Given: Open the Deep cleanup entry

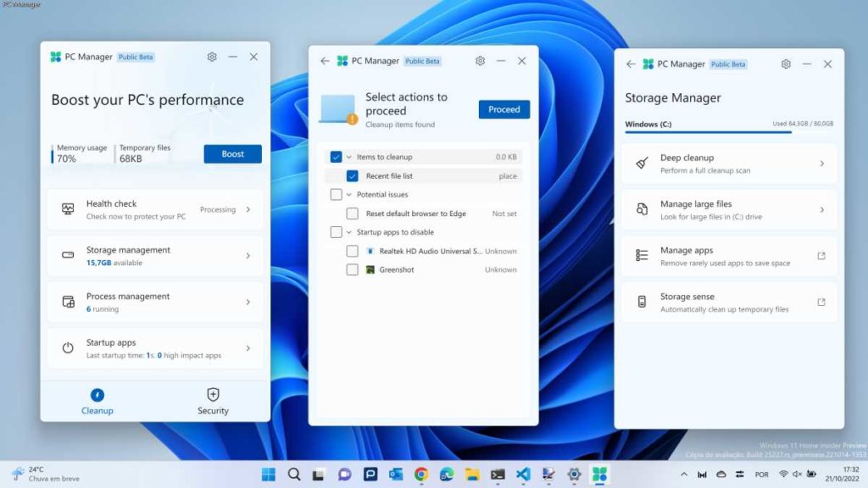Looking at the screenshot, I should [x=728, y=164].
